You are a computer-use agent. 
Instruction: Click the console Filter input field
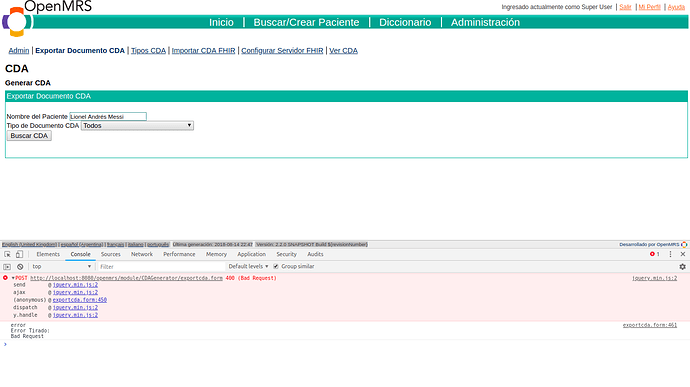[161, 267]
